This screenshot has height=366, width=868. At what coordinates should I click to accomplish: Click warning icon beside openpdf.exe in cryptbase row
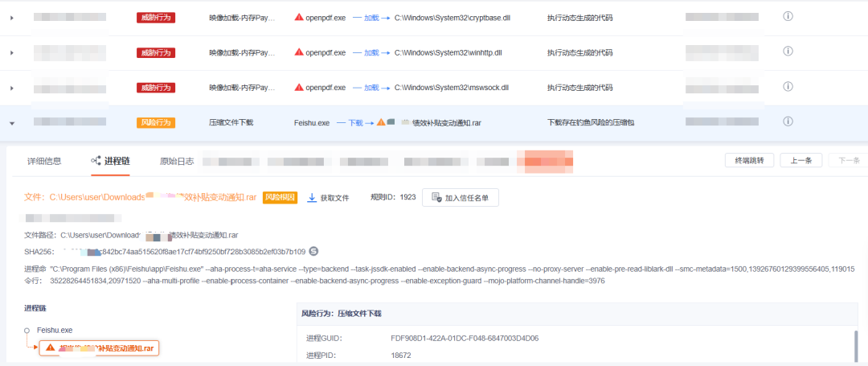click(299, 17)
